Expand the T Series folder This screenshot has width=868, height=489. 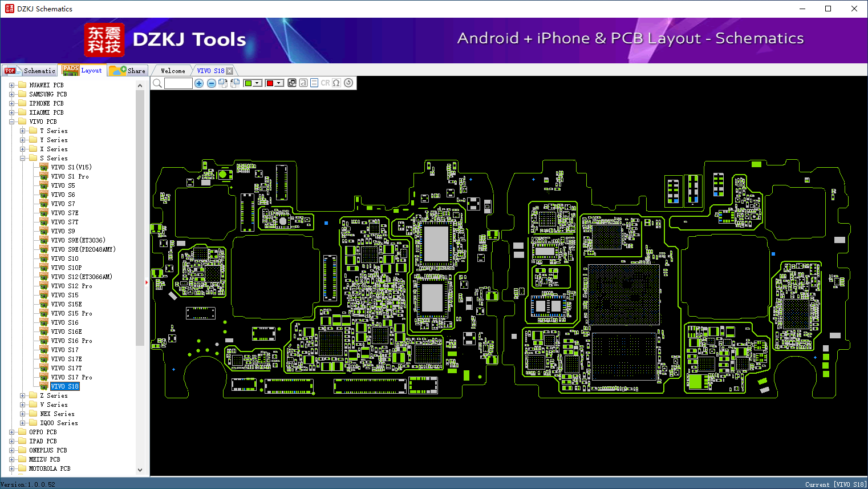(23, 131)
